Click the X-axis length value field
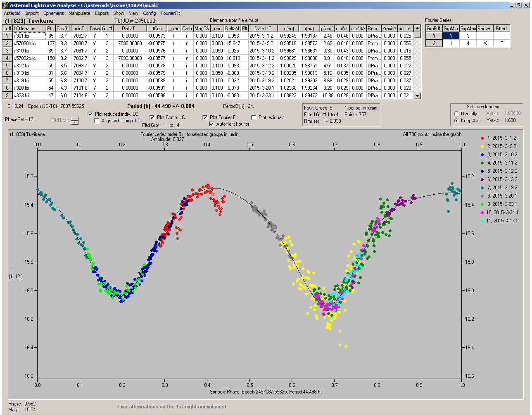The height and width of the screenshot is (415, 532). [512, 113]
